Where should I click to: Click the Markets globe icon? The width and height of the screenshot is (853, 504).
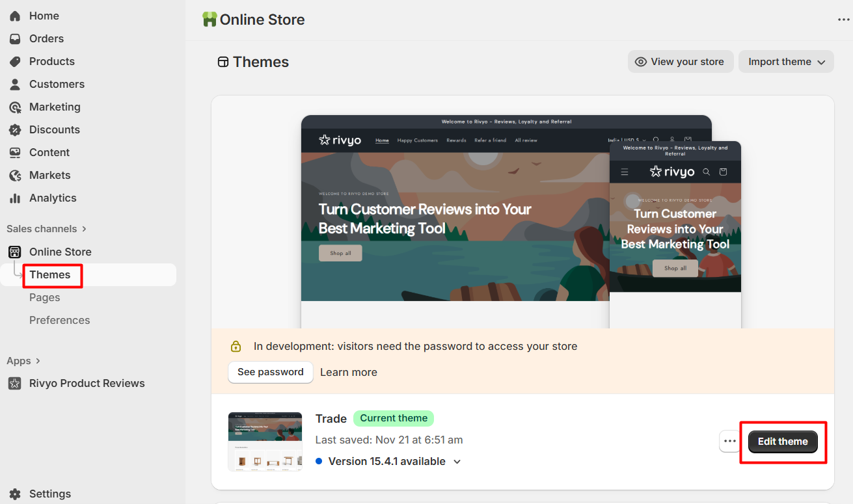point(15,175)
